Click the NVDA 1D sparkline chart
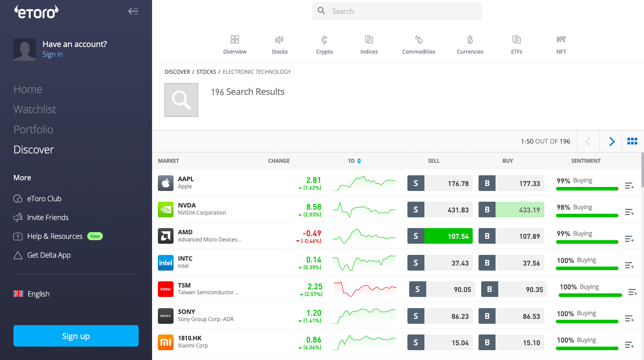 click(x=364, y=210)
